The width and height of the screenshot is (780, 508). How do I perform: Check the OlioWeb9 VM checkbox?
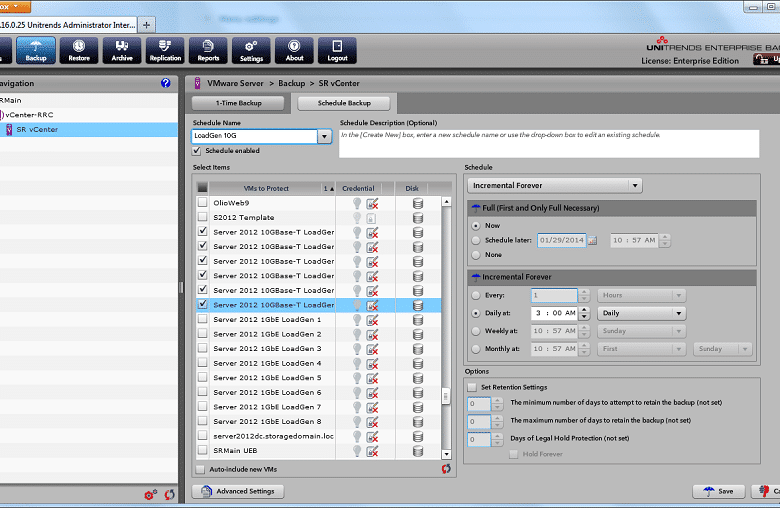coord(202,203)
